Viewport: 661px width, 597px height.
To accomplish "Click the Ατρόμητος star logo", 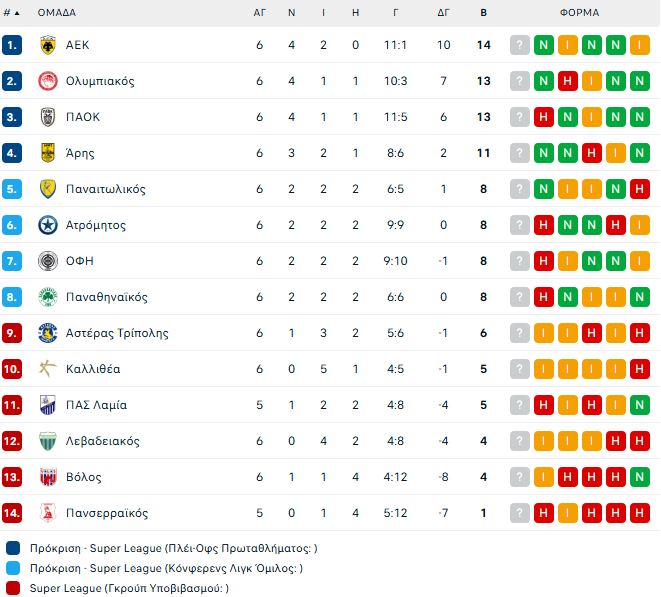I will [x=47, y=225].
